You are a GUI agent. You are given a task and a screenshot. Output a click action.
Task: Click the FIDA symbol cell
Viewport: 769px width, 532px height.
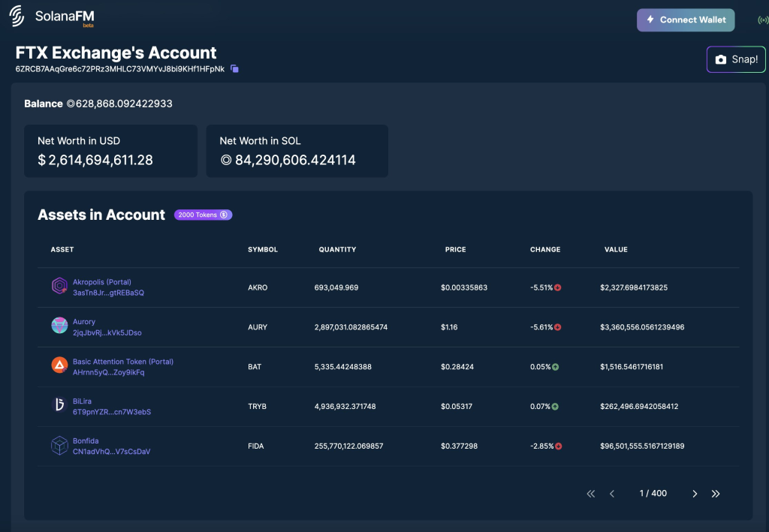[x=255, y=446]
